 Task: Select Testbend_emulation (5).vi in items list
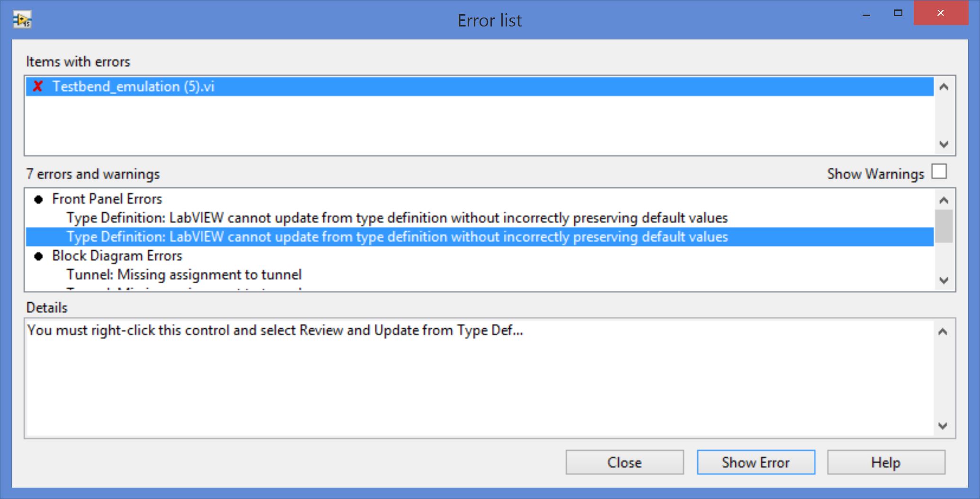pyautogui.click(x=133, y=87)
